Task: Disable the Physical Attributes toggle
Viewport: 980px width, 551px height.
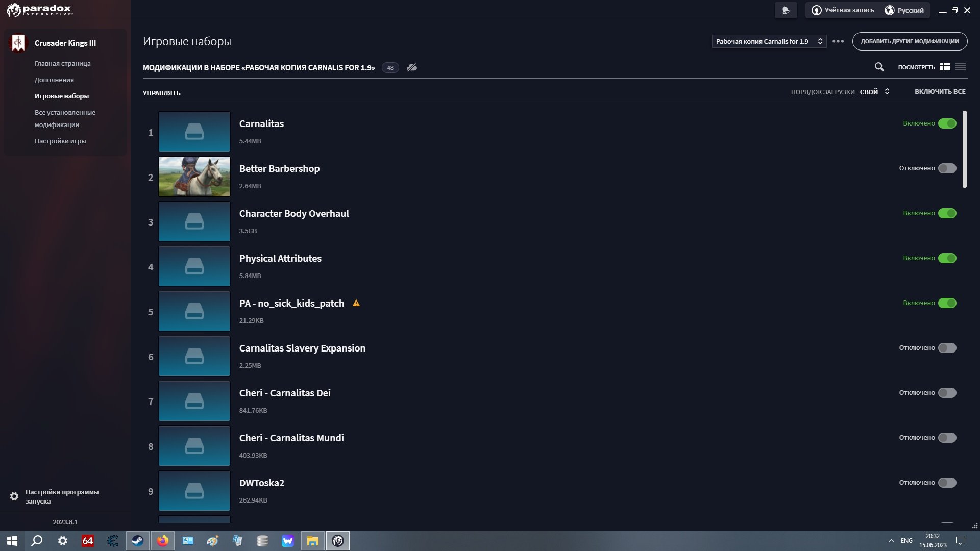Action: pos(947,258)
